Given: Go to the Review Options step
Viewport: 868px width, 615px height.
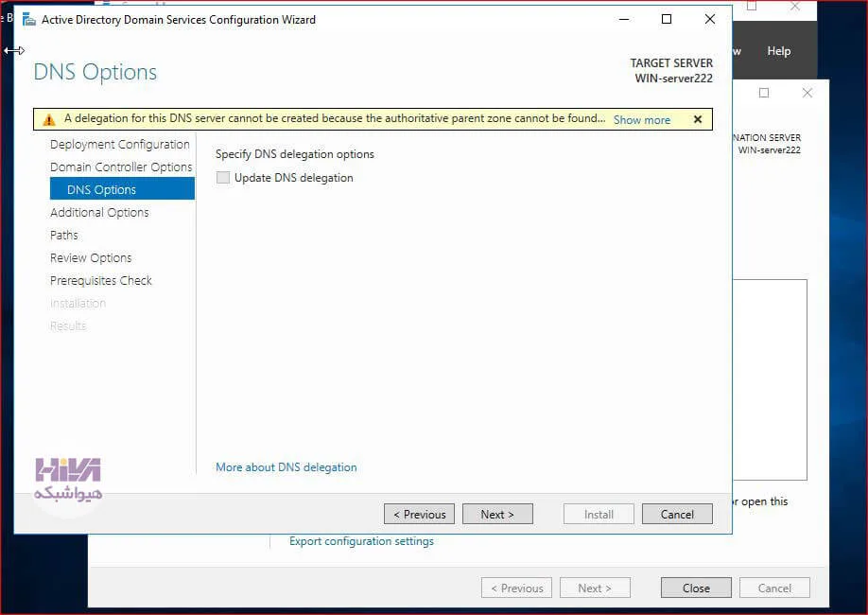Looking at the screenshot, I should 91,258.
